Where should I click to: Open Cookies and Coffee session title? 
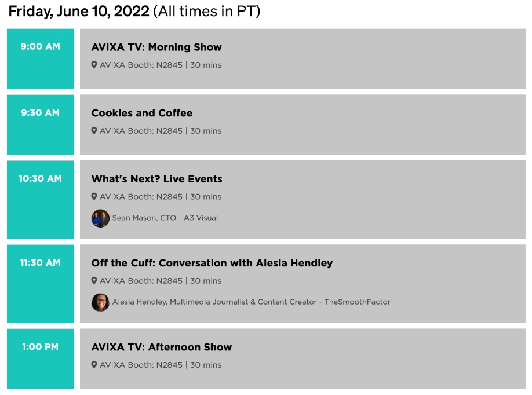[142, 113]
